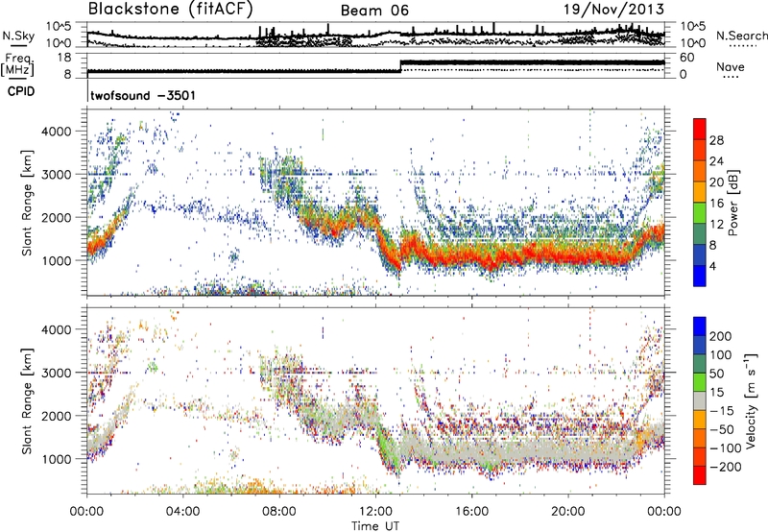Click the upper plot 'Slant Range [km]' label
This screenshot has width=768, height=532.
pos(27,203)
